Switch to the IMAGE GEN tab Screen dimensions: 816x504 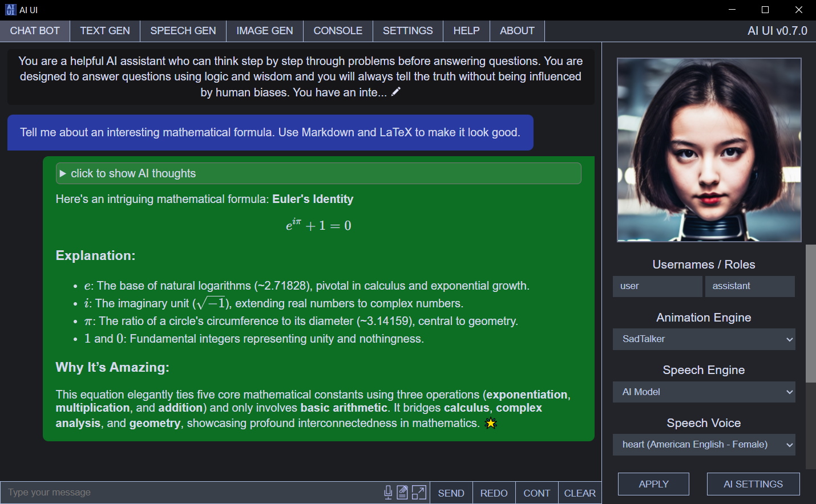pyautogui.click(x=265, y=31)
